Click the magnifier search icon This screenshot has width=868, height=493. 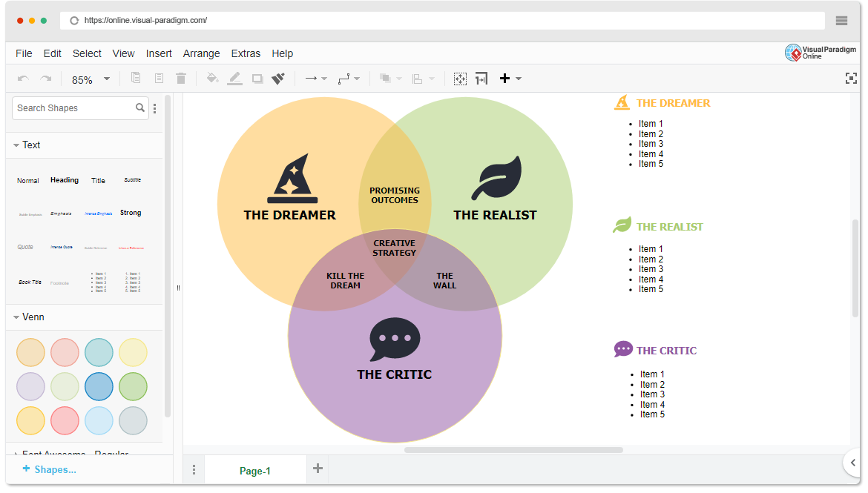[140, 108]
